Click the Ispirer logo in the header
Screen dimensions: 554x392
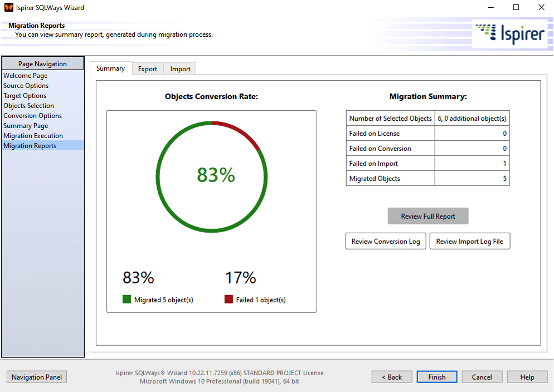510,34
